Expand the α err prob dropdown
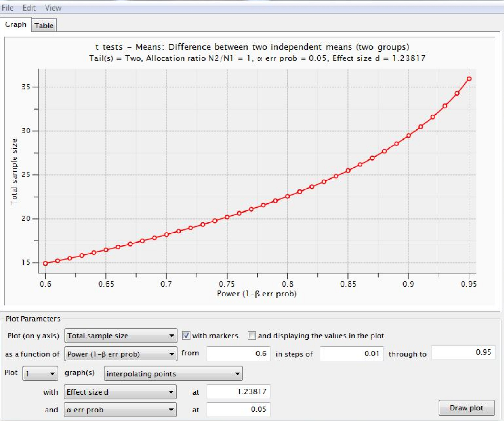 pyautogui.click(x=120, y=410)
